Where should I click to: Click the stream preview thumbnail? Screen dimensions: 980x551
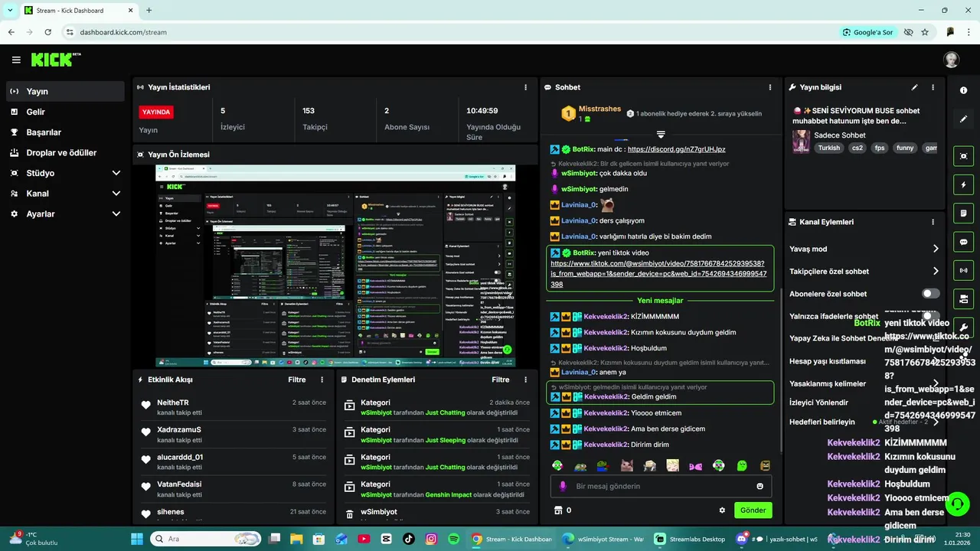tap(335, 266)
